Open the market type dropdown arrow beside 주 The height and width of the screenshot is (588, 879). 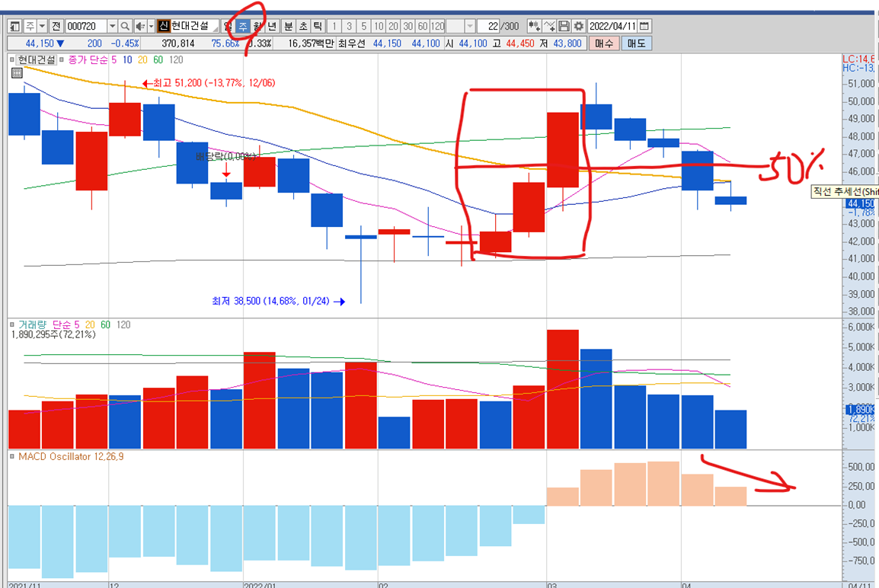click(42, 27)
